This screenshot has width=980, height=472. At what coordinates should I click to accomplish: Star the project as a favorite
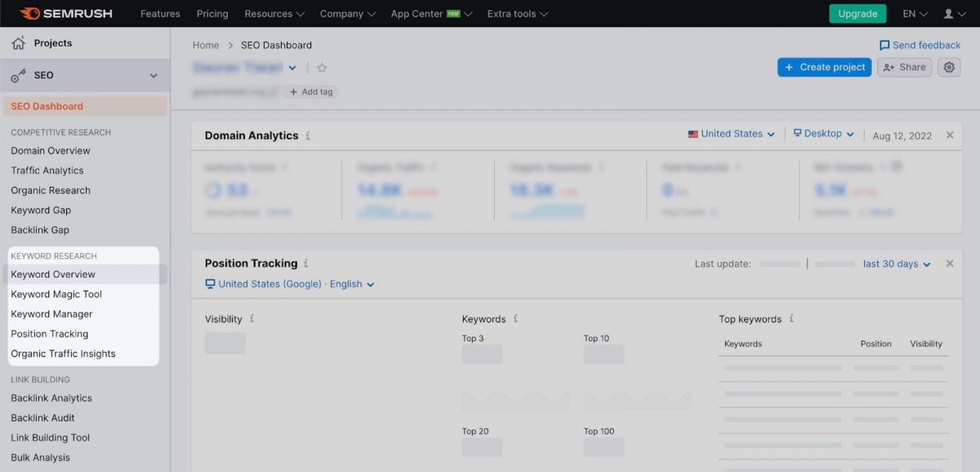(x=322, y=69)
